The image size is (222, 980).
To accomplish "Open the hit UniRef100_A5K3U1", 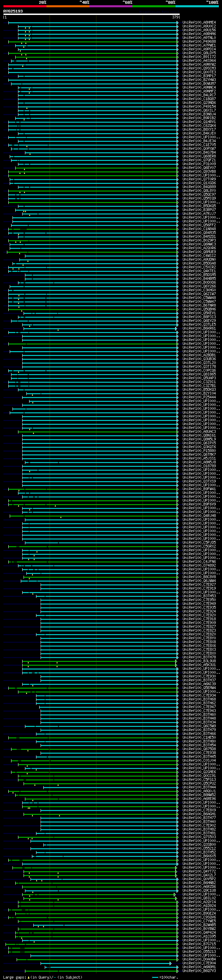I will (x=199, y=665).
